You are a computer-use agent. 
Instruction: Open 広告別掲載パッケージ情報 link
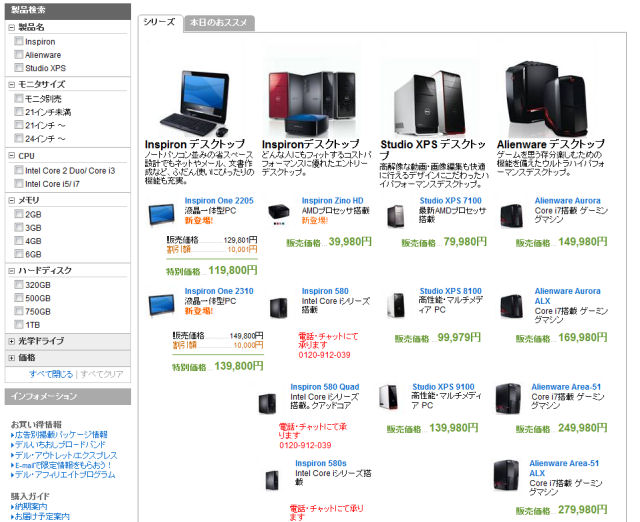click(61, 435)
